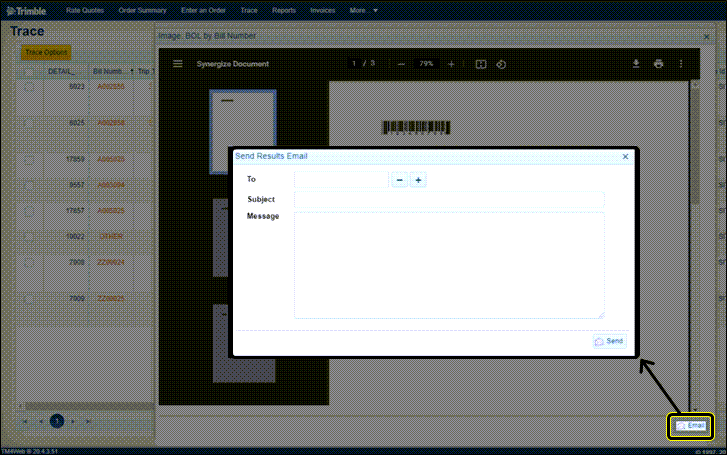This screenshot has height=455, width=727.
Task: Select page 1 in the pager
Action: tap(57, 421)
